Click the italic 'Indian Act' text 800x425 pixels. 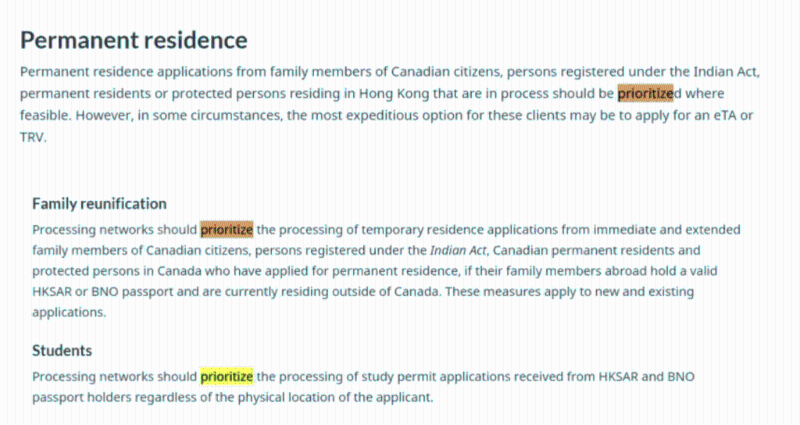458,251
